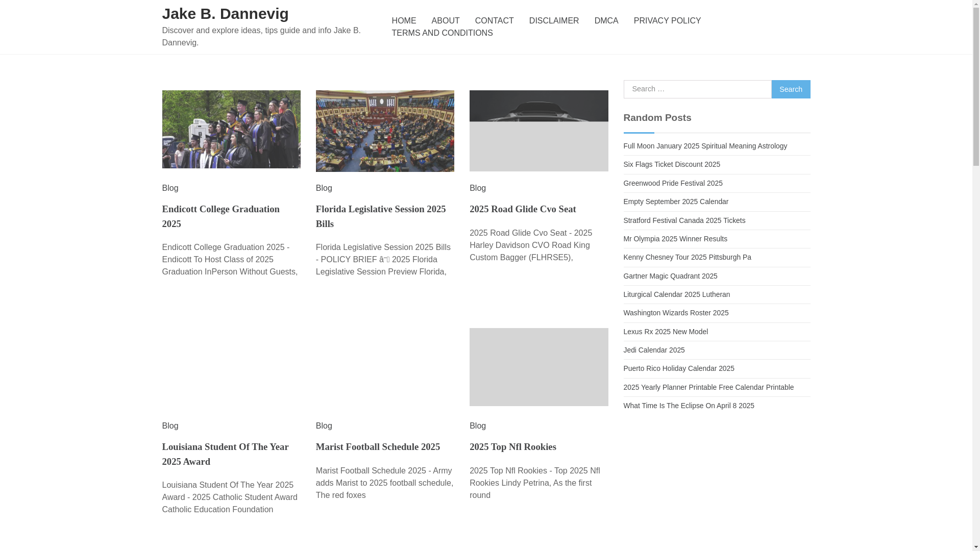Screen dimensions: 980x551
Task: Click Blog category above Endicott College post
Action: pos(170,188)
